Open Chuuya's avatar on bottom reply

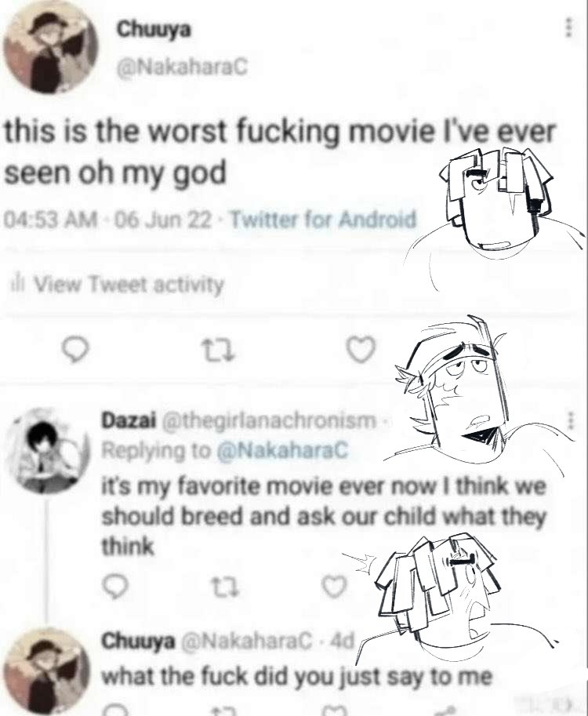point(47,671)
